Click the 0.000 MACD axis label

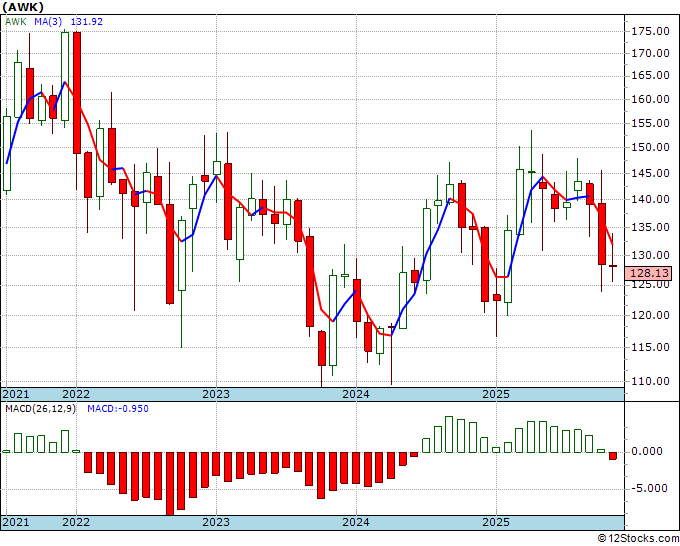[647, 451]
